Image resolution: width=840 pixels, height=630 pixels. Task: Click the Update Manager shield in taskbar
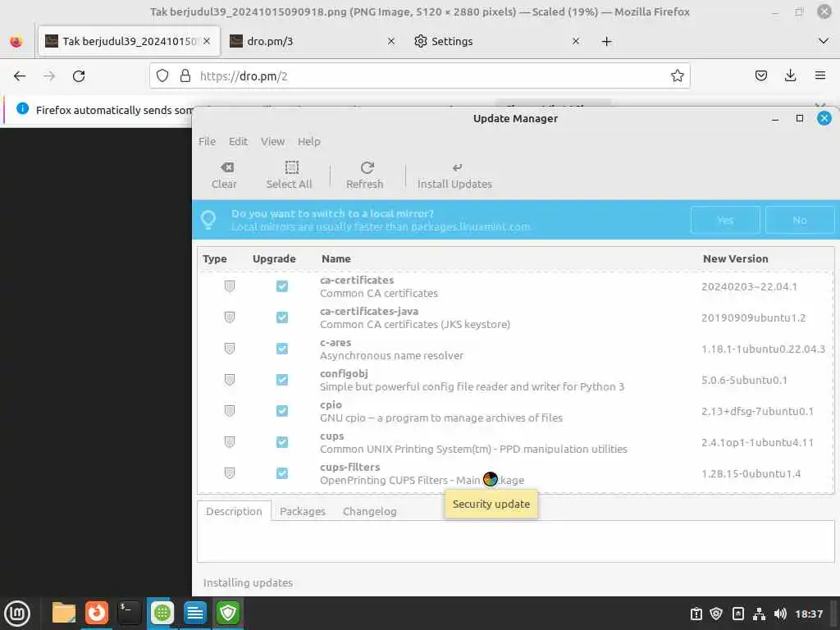point(228,614)
